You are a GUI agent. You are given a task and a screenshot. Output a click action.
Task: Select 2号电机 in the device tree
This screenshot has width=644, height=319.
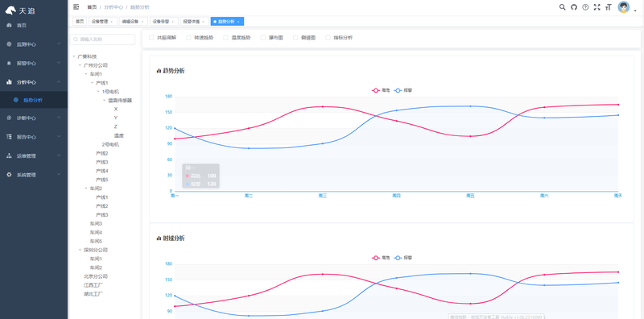110,144
